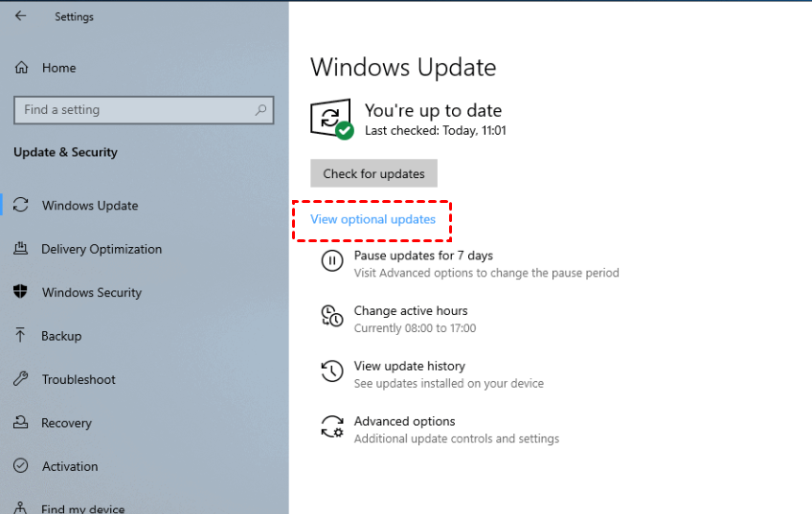Click the Delivery Optimization icon
Screen dimensions: 812x514
(x=21, y=249)
